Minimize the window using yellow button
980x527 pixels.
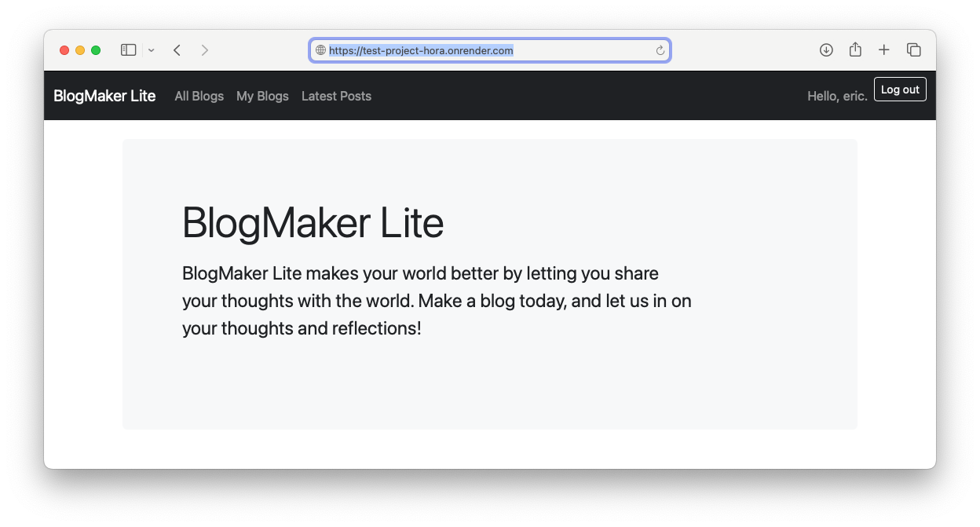pyautogui.click(x=80, y=50)
